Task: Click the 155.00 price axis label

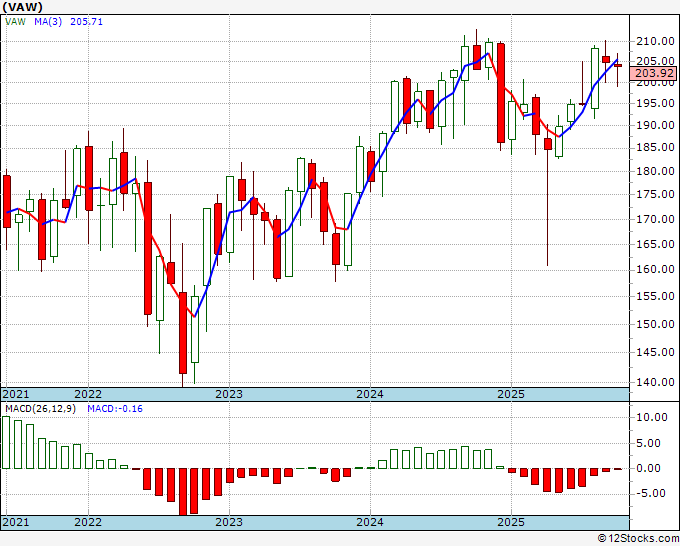Action: click(x=655, y=296)
